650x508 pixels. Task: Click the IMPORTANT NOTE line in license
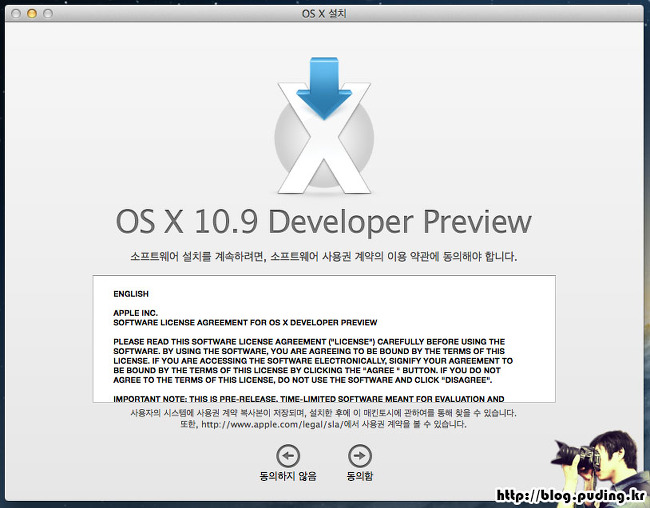coord(308,399)
